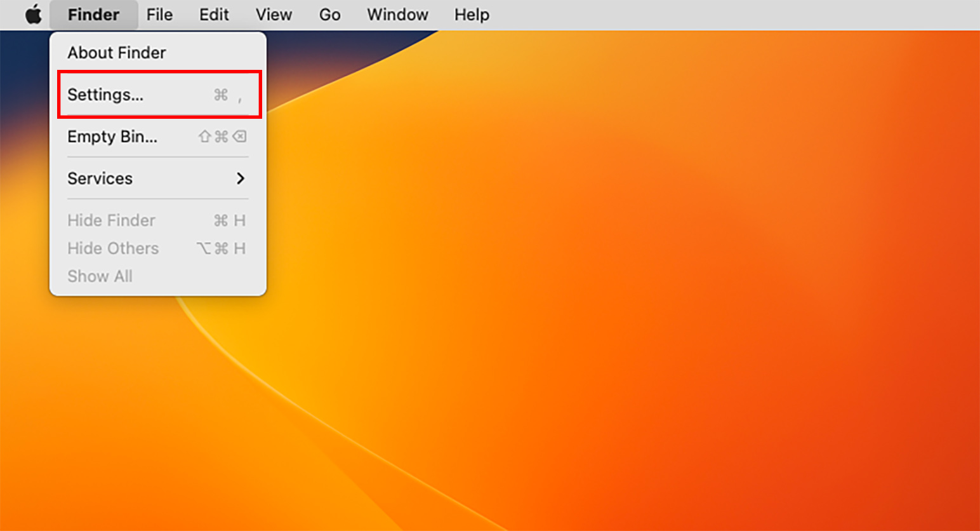
Task: Close the open Finder menu
Action: (93, 14)
